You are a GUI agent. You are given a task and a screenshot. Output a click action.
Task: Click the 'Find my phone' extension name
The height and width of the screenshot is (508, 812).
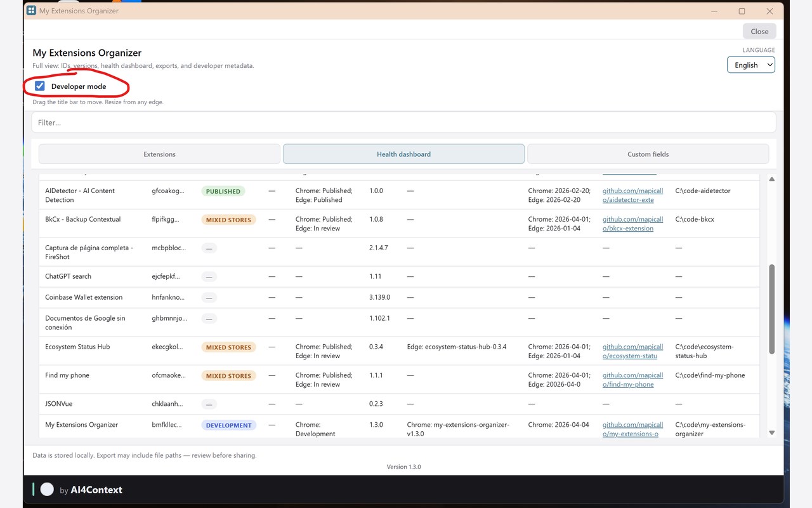67,375
